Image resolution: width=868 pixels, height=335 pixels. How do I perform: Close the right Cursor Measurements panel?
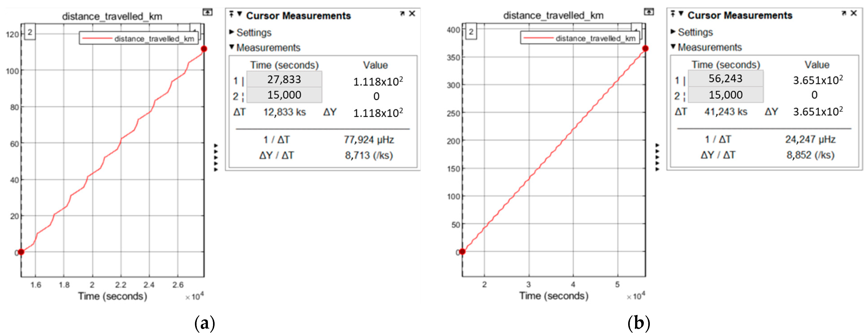pos(853,13)
